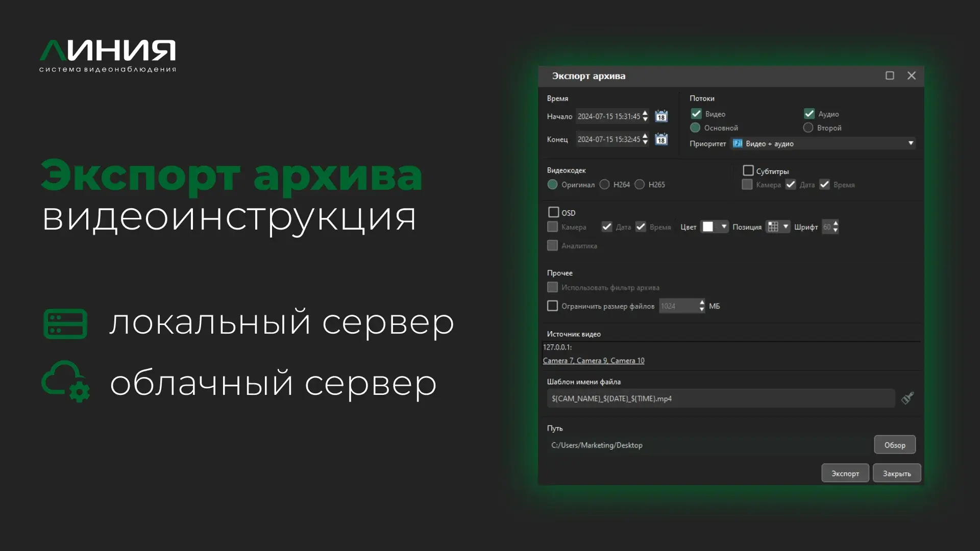The height and width of the screenshot is (551, 980).
Task: Uncheck the Видео stream checkbox
Action: 696,114
